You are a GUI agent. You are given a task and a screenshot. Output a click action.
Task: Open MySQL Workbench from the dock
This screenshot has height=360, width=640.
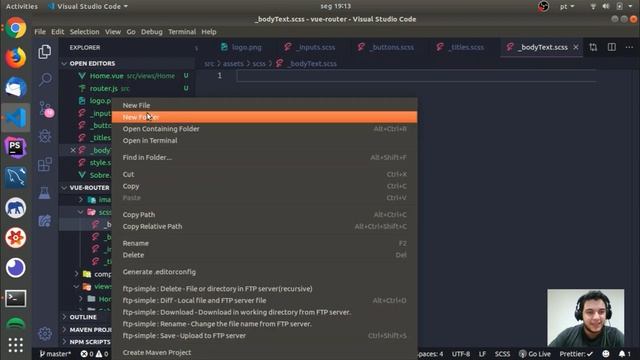pos(16,178)
